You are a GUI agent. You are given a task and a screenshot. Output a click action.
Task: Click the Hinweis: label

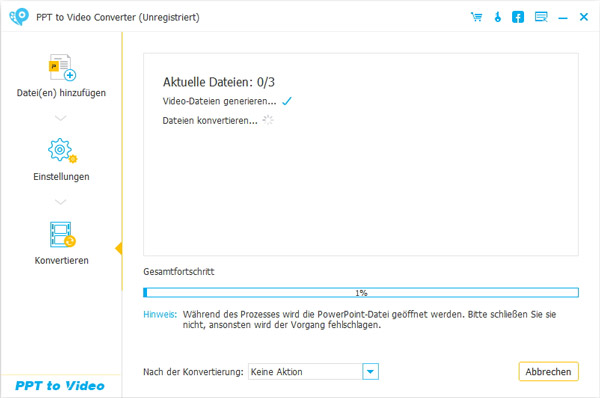tap(160, 315)
